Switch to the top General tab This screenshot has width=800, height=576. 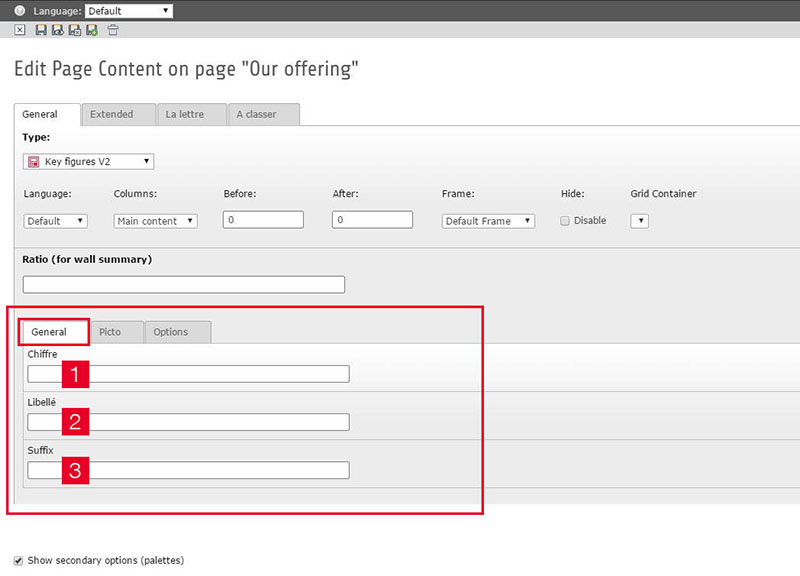point(47,114)
